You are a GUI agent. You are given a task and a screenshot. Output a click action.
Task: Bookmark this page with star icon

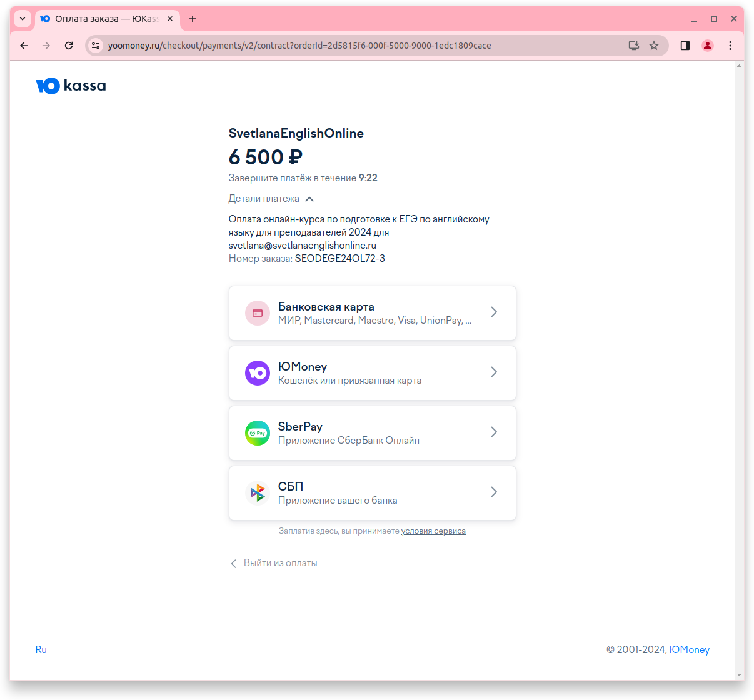(654, 46)
